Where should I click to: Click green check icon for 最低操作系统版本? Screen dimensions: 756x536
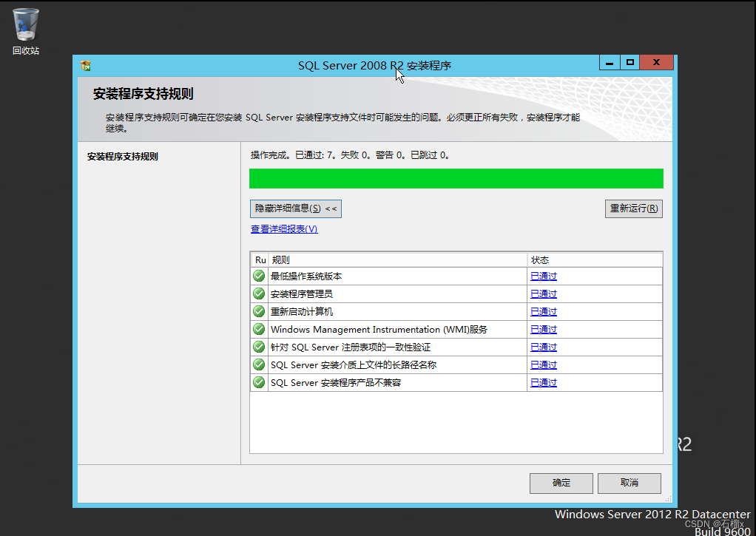[259, 277]
